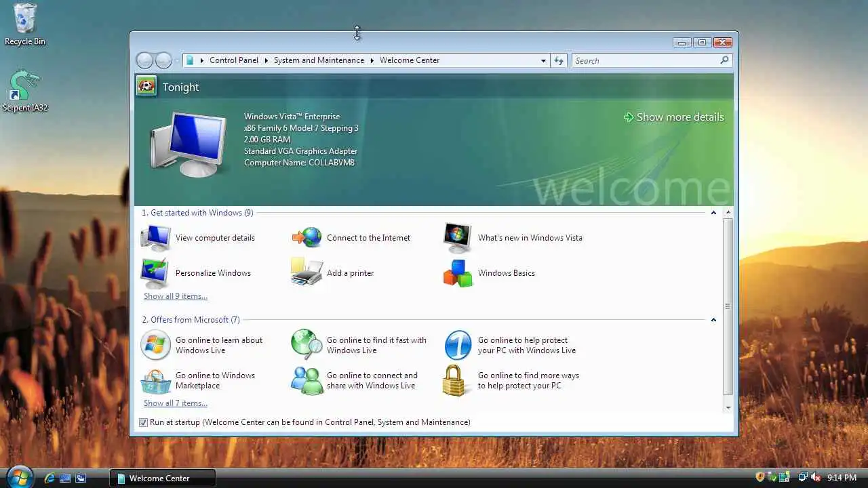Image resolution: width=868 pixels, height=488 pixels.
Task: Click the 9:14 PM clock
Action: [x=842, y=478]
